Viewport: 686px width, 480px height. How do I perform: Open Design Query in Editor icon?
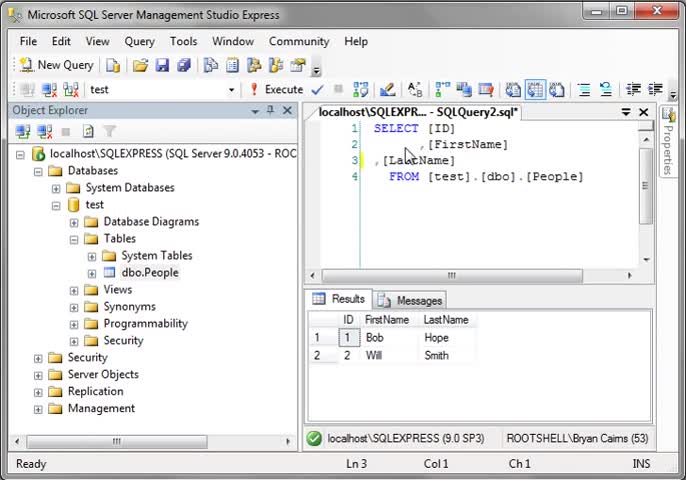pyautogui.click(x=387, y=90)
